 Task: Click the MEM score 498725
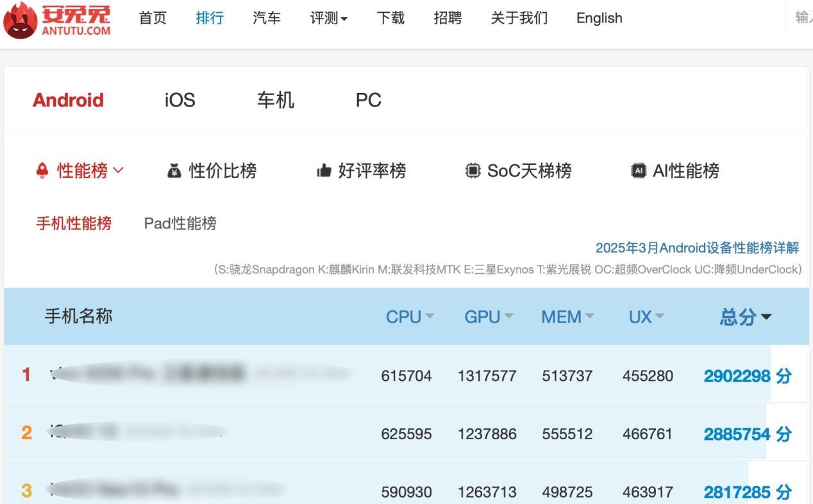[567, 492]
